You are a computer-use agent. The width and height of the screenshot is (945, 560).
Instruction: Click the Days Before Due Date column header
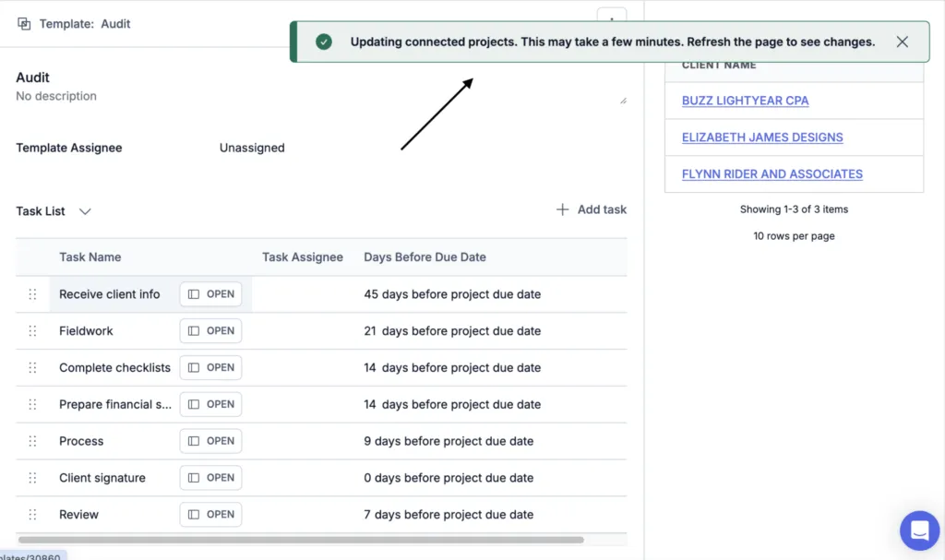click(x=425, y=257)
